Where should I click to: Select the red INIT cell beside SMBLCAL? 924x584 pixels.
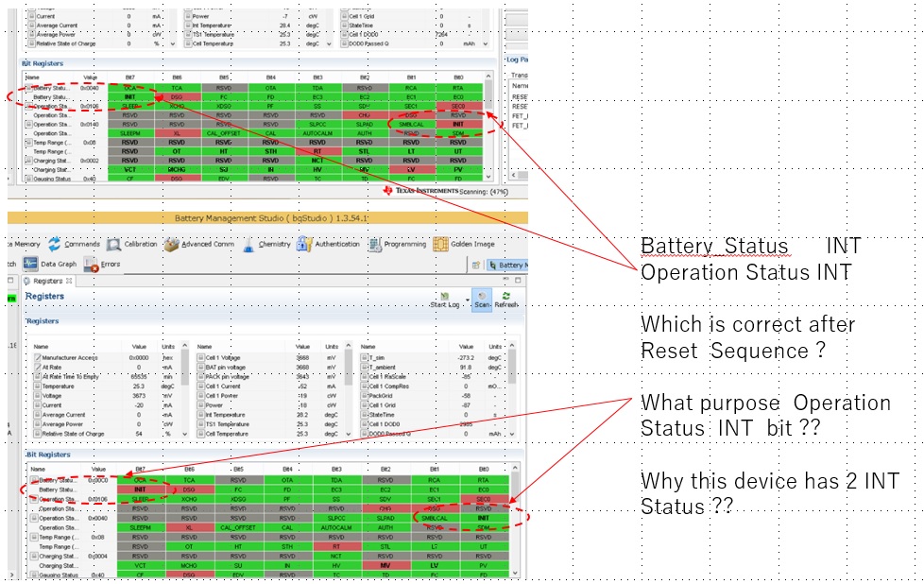point(458,125)
